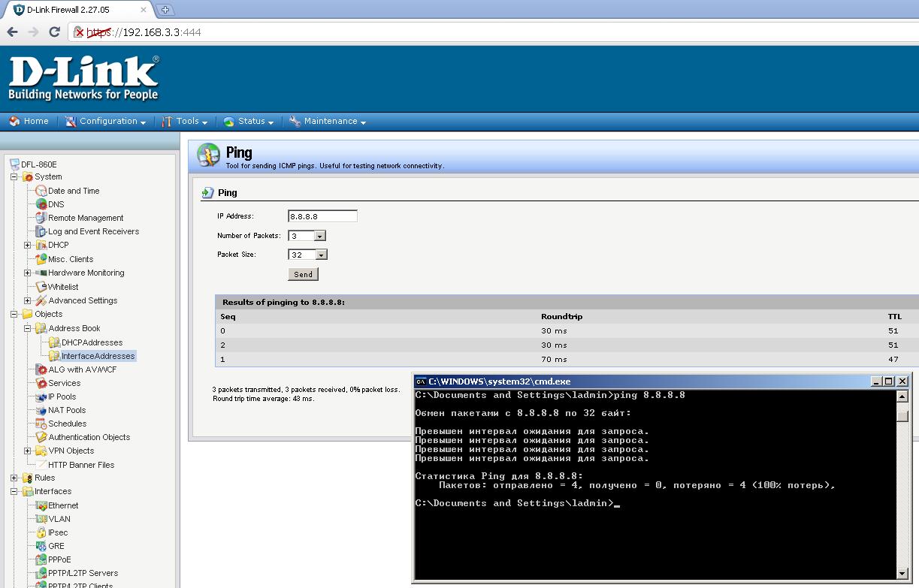Click the browser reload icon
919x588 pixels.
point(54,32)
